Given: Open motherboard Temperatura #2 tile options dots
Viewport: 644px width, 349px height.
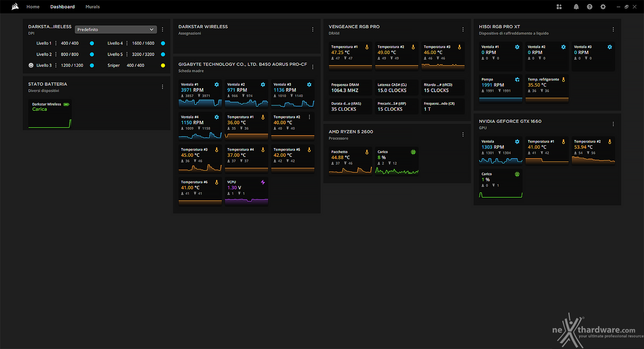Looking at the screenshot, I should [x=310, y=117].
